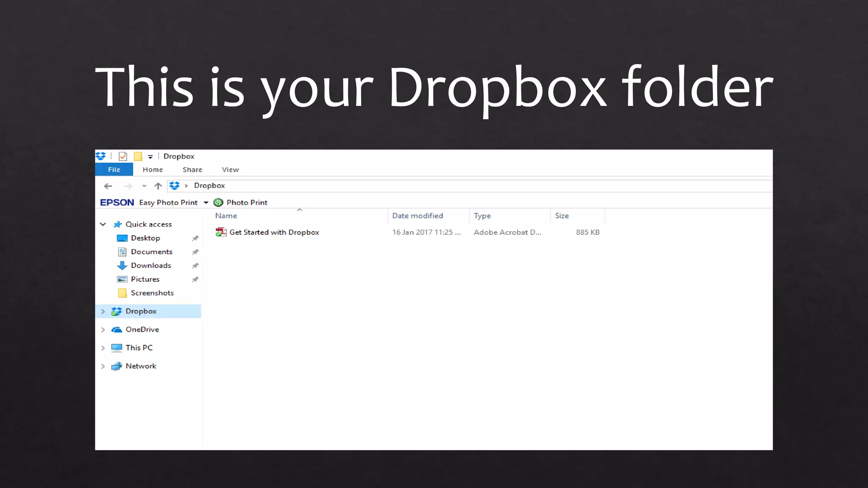
Task: Select Dropbox in the navigation pane
Action: [x=141, y=311]
